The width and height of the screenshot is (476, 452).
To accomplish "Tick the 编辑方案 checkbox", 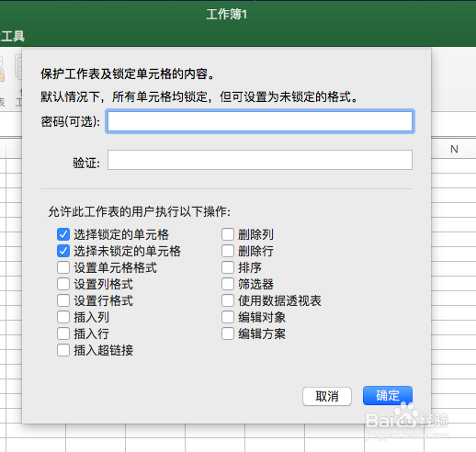I will [x=228, y=333].
